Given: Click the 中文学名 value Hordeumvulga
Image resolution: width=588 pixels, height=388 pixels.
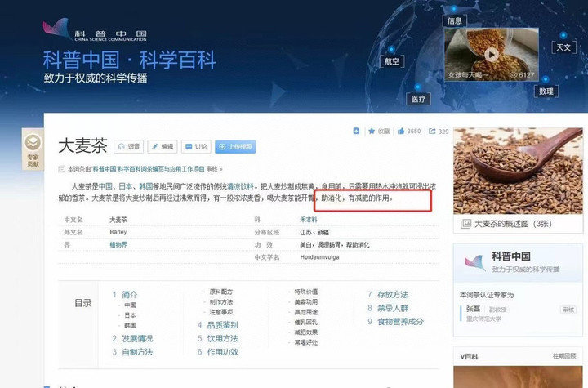Looking at the screenshot, I should click(319, 257).
